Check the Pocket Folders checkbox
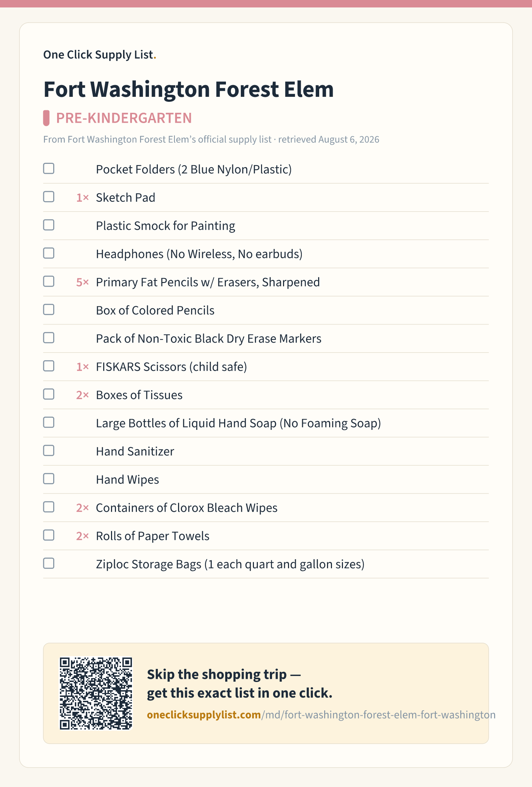532x787 pixels. click(49, 168)
